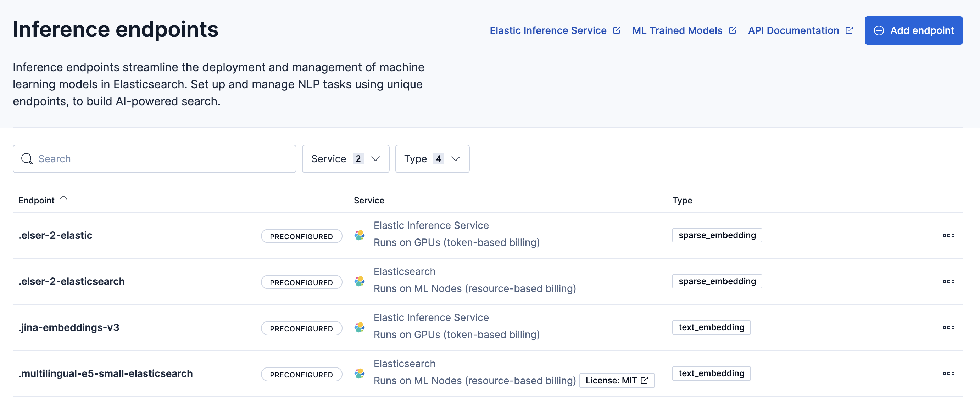Click external link icon in License: MIT badge

645,380
